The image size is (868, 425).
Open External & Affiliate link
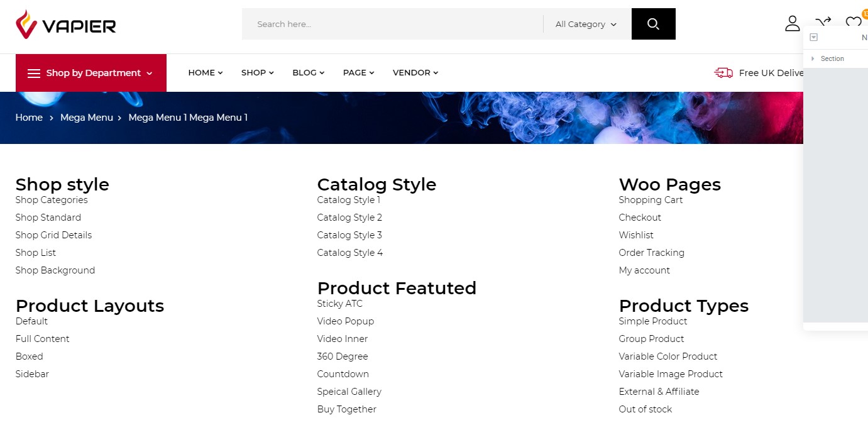click(x=659, y=392)
